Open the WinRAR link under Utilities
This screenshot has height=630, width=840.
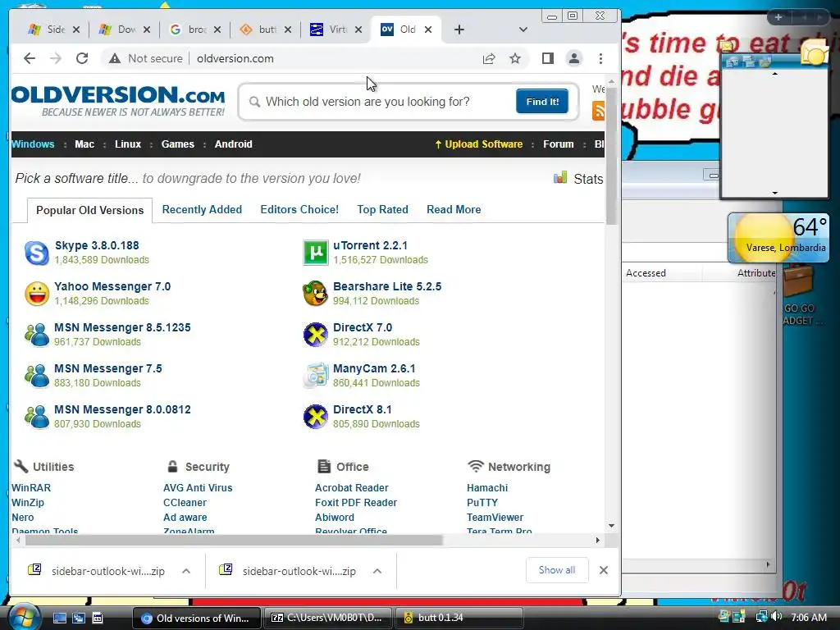(31, 488)
